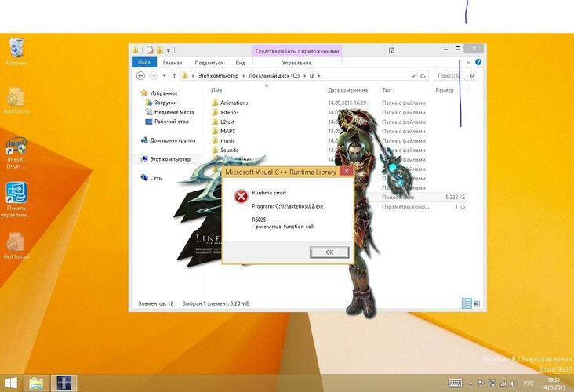Click the network signal bars tray icon
574x392 pixels.
[503, 383]
